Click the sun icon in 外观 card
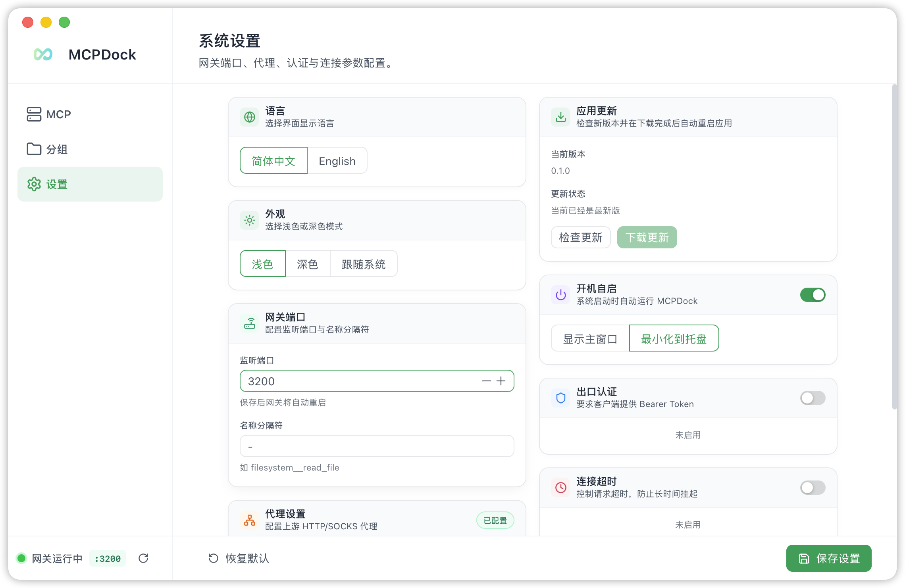 coord(250,220)
